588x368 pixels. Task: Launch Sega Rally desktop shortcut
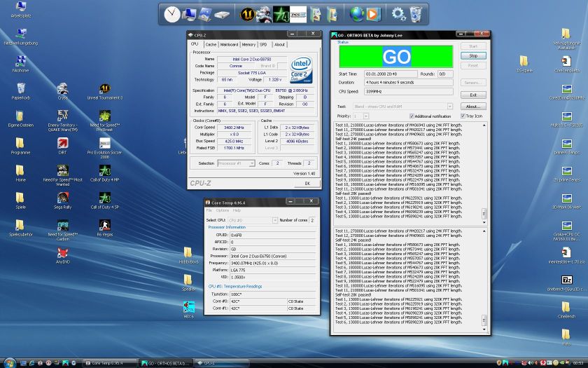(62, 201)
